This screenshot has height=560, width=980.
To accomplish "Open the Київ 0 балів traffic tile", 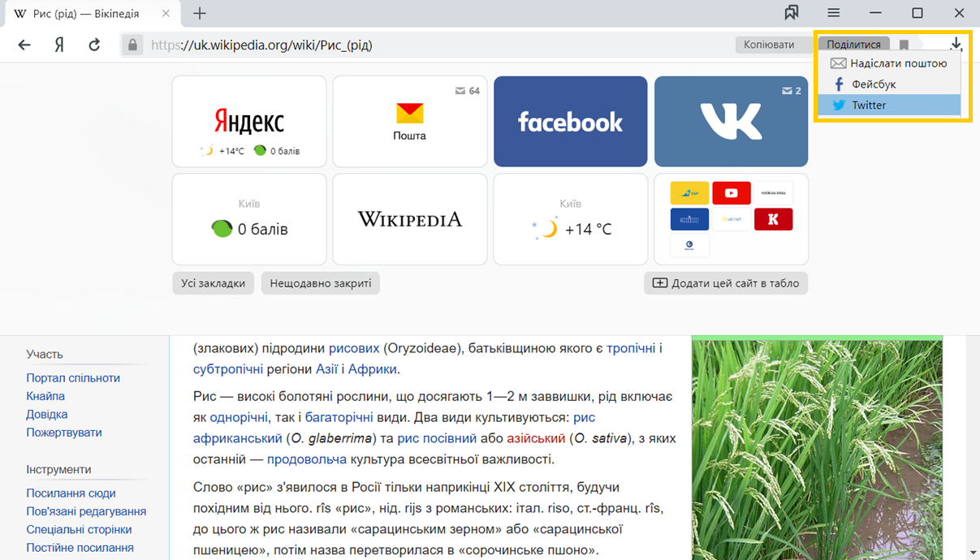I will [249, 219].
